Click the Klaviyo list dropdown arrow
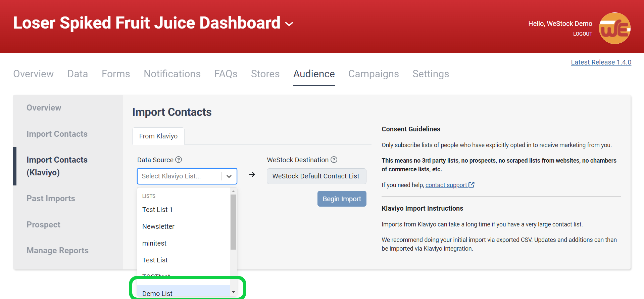The width and height of the screenshot is (644, 299). [x=229, y=176]
